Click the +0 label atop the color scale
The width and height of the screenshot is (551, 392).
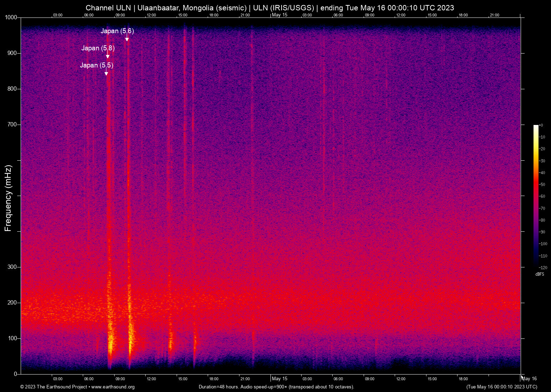541,125
